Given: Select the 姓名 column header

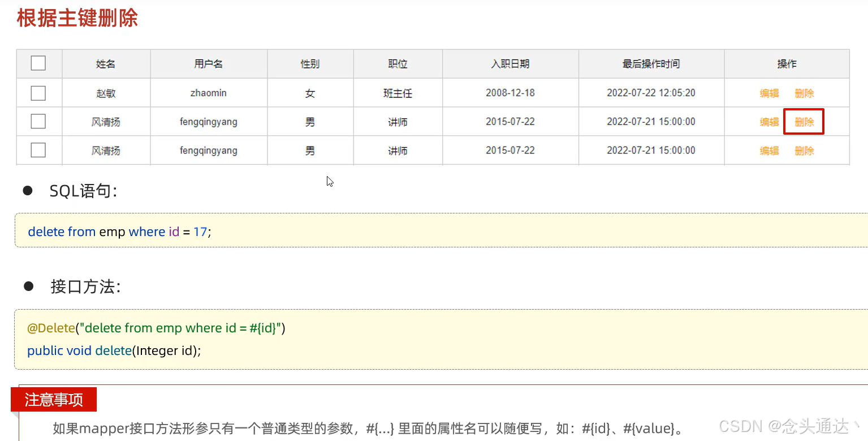Looking at the screenshot, I should click(x=105, y=63).
